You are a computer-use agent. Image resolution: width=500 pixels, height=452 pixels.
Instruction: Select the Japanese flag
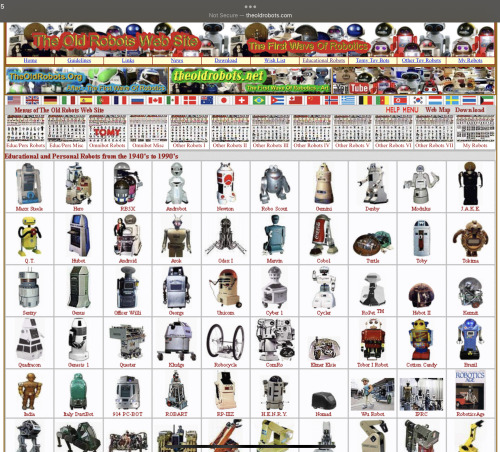point(224,100)
